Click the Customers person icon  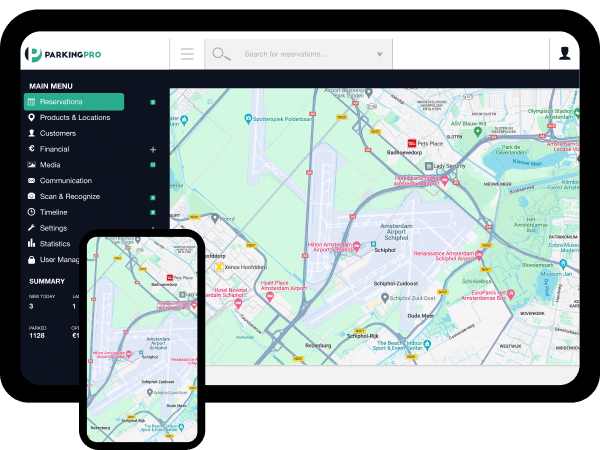pyautogui.click(x=31, y=133)
